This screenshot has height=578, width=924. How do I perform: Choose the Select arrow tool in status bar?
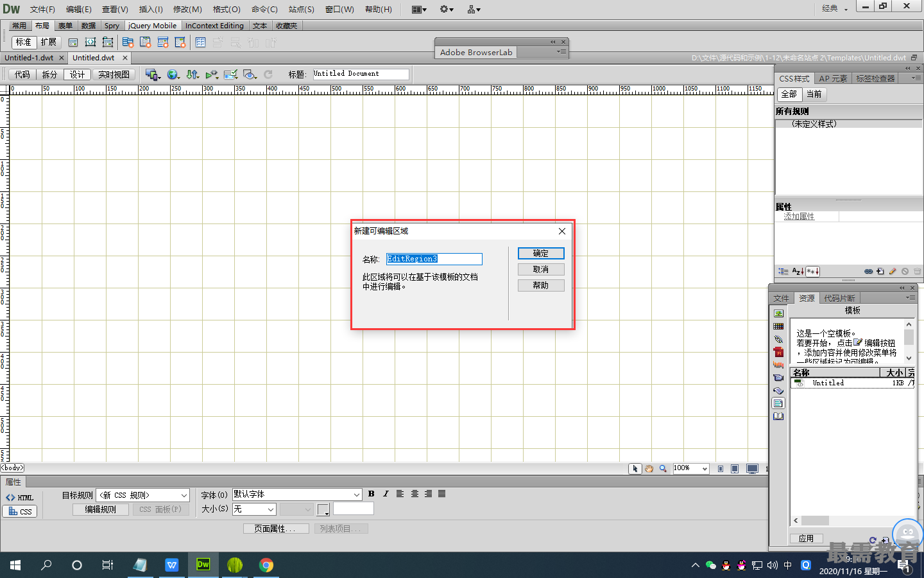point(635,469)
